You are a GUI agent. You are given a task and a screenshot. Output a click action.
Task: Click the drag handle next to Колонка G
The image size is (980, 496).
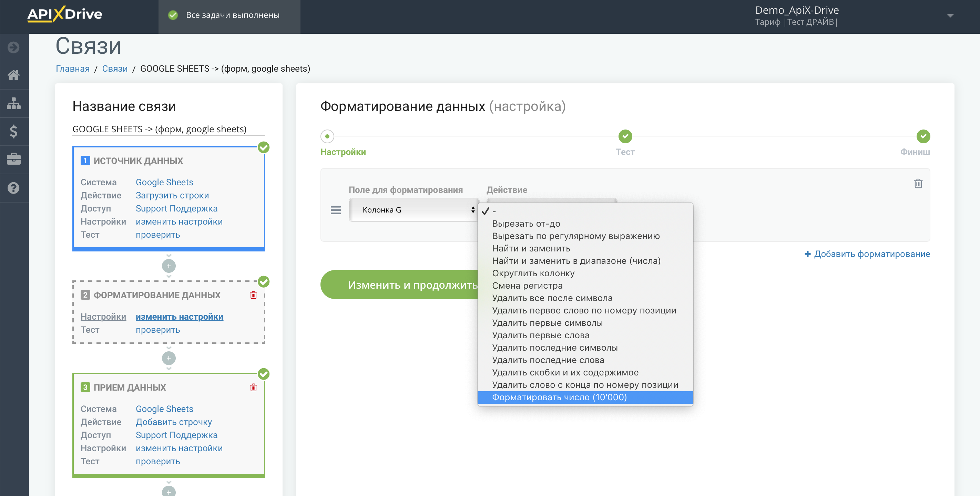pos(336,210)
